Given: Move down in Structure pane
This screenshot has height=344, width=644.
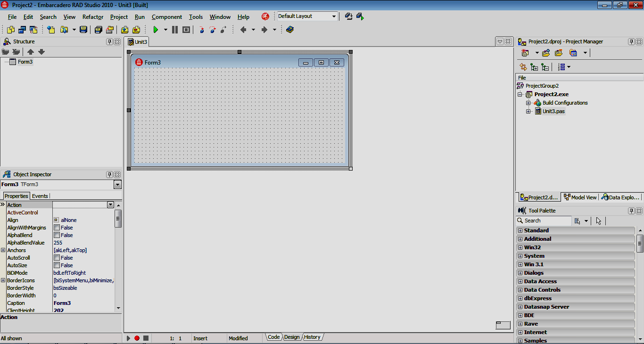Looking at the screenshot, I should pyautogui.click(x=41, y=52).
